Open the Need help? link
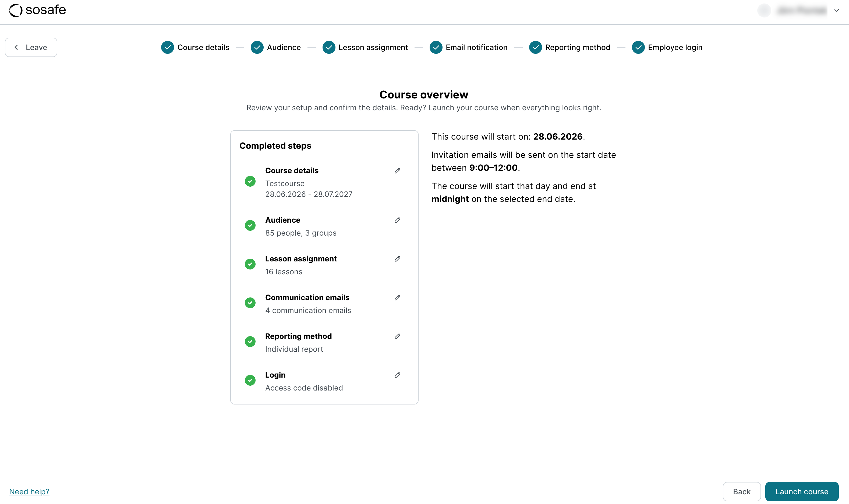 pyautogui.click(x=29, y=491)
